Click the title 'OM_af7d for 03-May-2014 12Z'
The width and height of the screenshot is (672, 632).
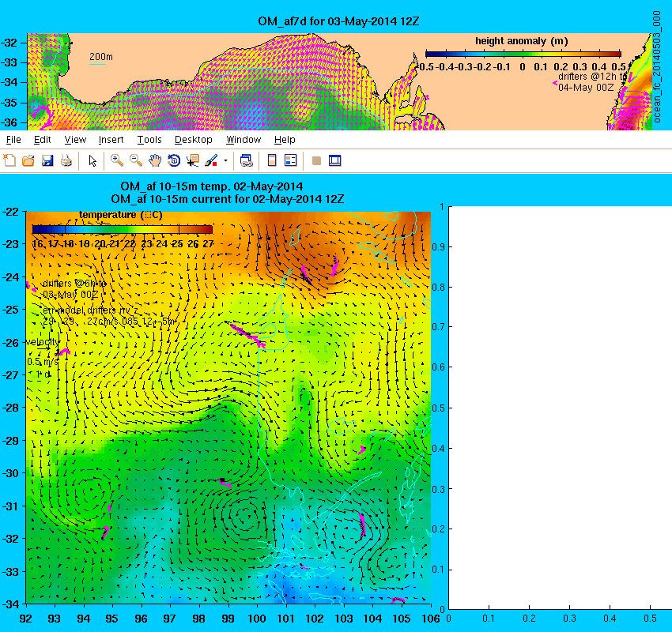click(x=338, y=21)
